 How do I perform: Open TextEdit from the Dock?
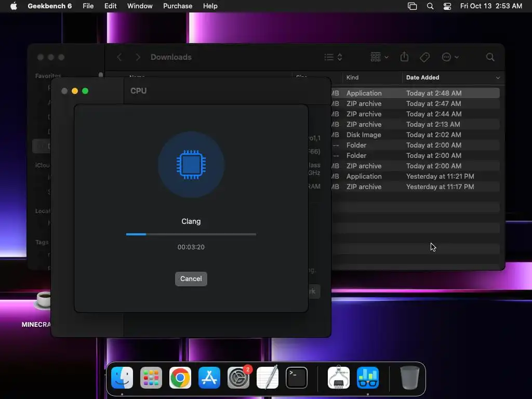(268, 378)
